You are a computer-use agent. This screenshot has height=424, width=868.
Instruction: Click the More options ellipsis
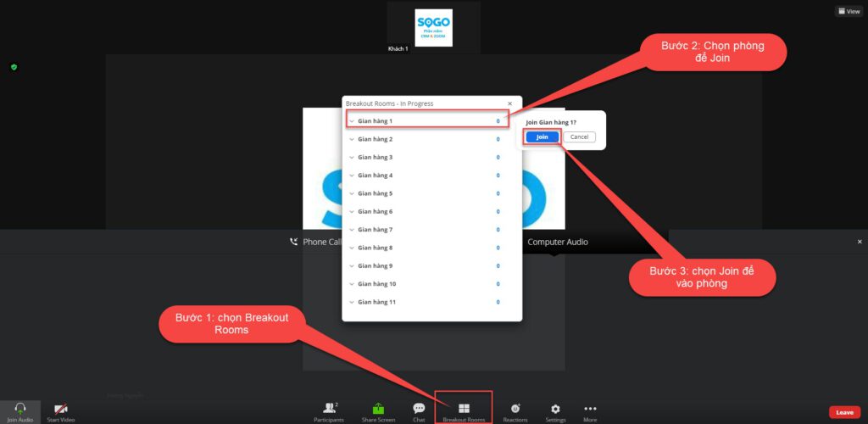coord(590,408)
